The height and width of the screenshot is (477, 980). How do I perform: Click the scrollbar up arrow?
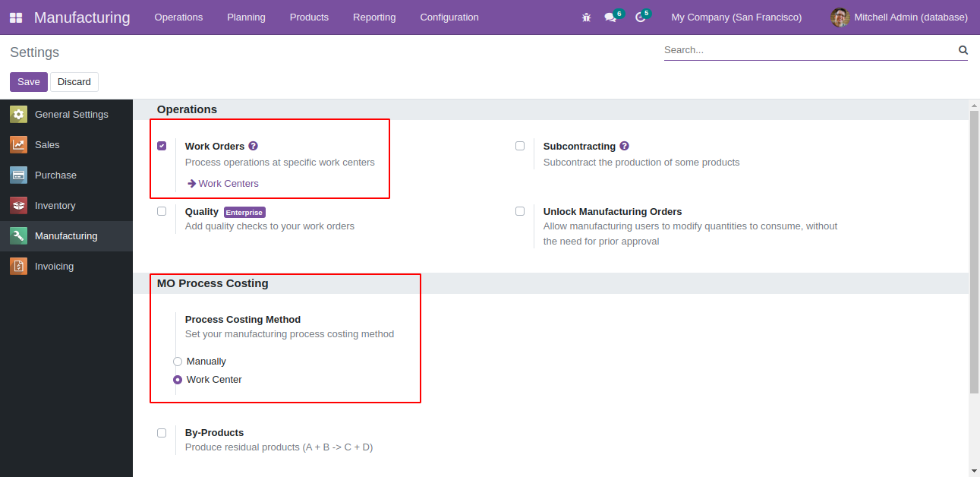click(x=975, y=105)
